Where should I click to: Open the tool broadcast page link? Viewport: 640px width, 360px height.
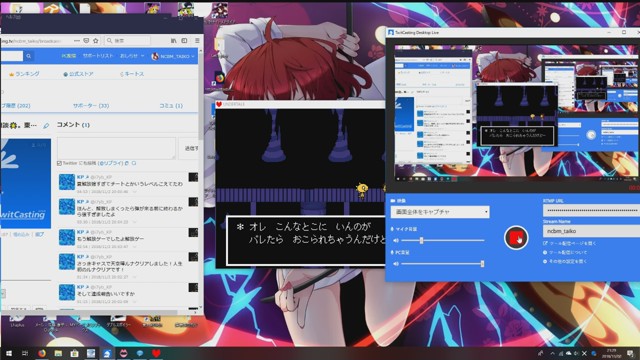tap(570, 243)
